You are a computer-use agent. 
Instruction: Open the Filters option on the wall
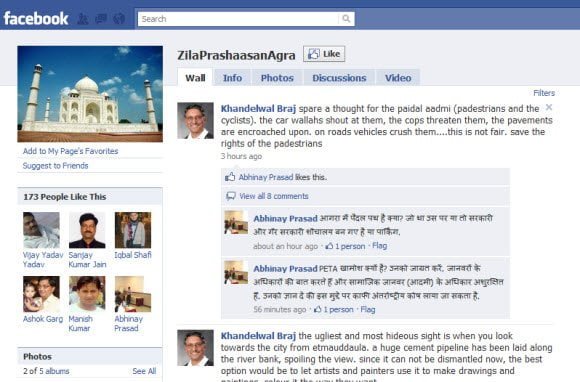pos(544,93)
